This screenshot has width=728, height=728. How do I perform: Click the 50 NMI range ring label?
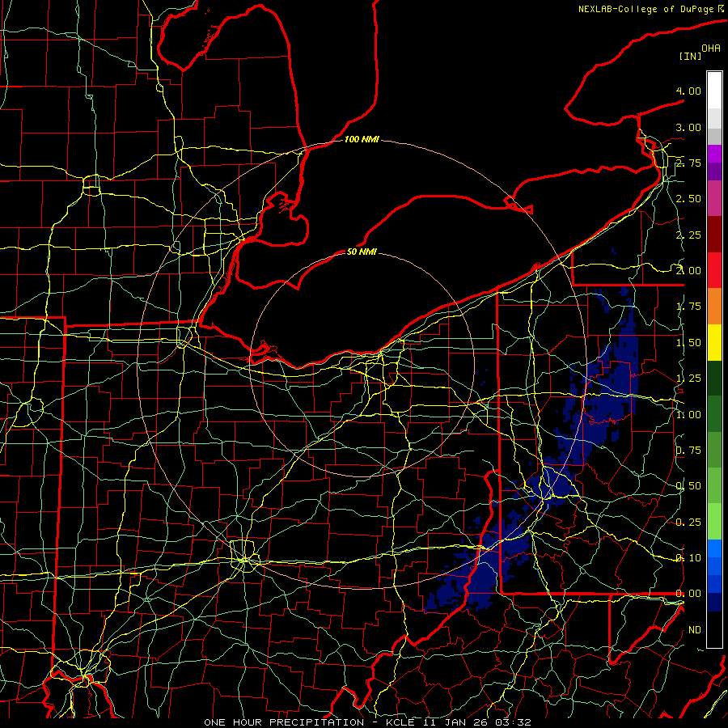[x=362, y=252]
